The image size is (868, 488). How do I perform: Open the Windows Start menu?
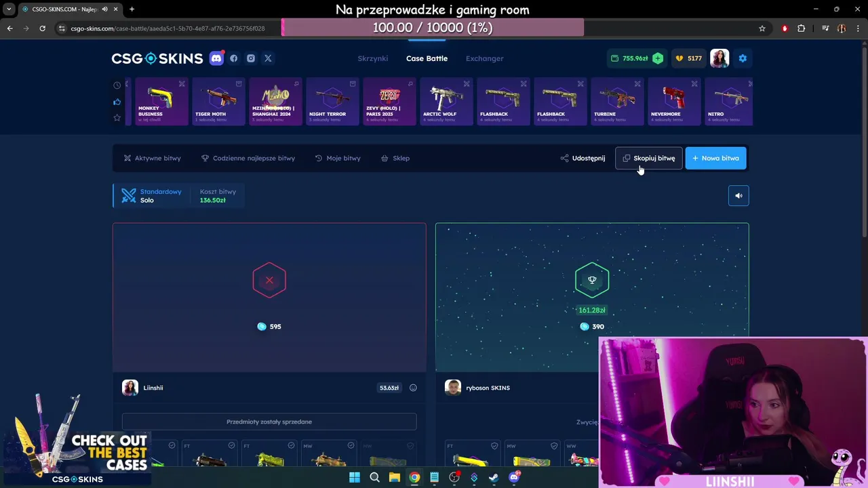tap(355, 477)
